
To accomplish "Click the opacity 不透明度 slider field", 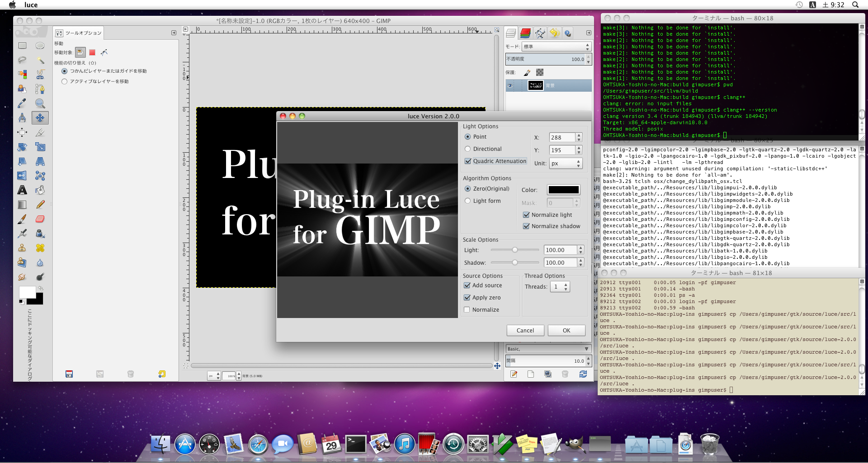I will pyautogui.click(x=546, y=59).
